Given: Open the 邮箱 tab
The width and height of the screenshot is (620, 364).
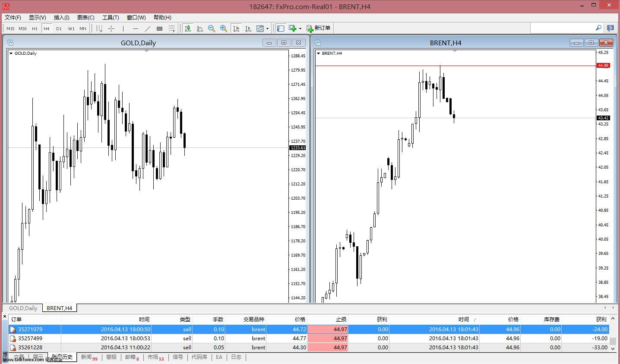Looking at the screenshot, I should (132, 357).
